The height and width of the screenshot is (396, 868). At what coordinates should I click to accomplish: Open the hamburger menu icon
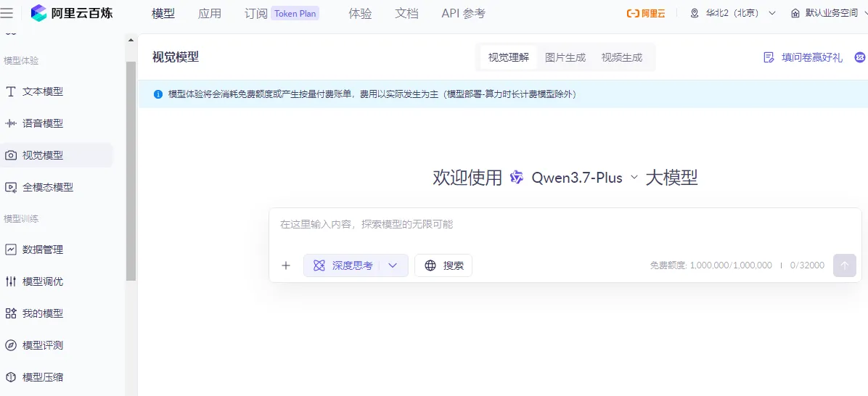[7, 13]
